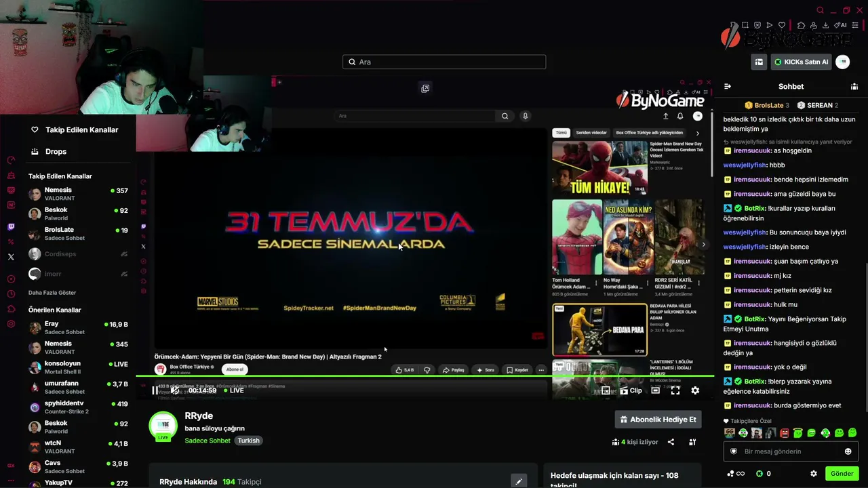Focus the 'Bir mesaj gönderin' chat input
Screen dimensions: 868x488
pyautogui.click(x=791, y=451)
